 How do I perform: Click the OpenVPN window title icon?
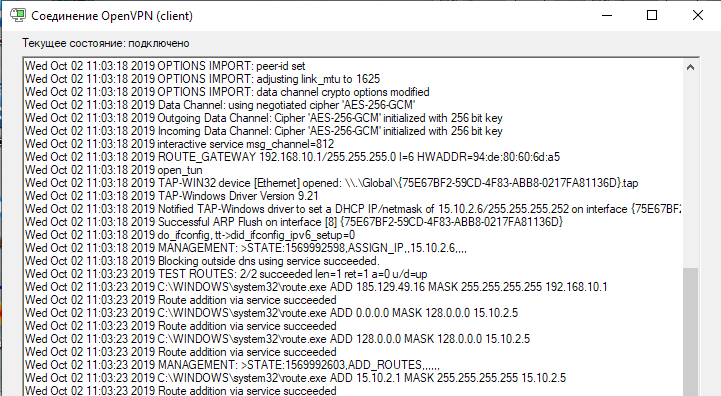[17, 15]
